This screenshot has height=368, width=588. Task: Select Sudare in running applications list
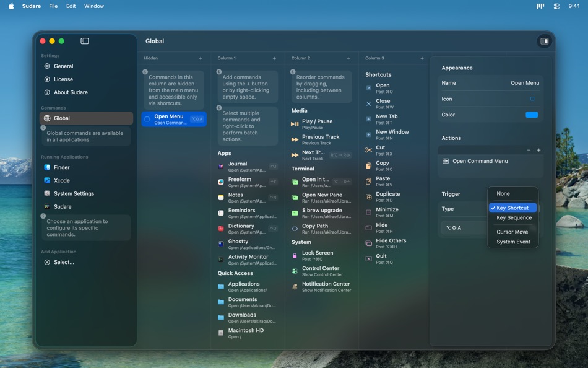(86, 207)
